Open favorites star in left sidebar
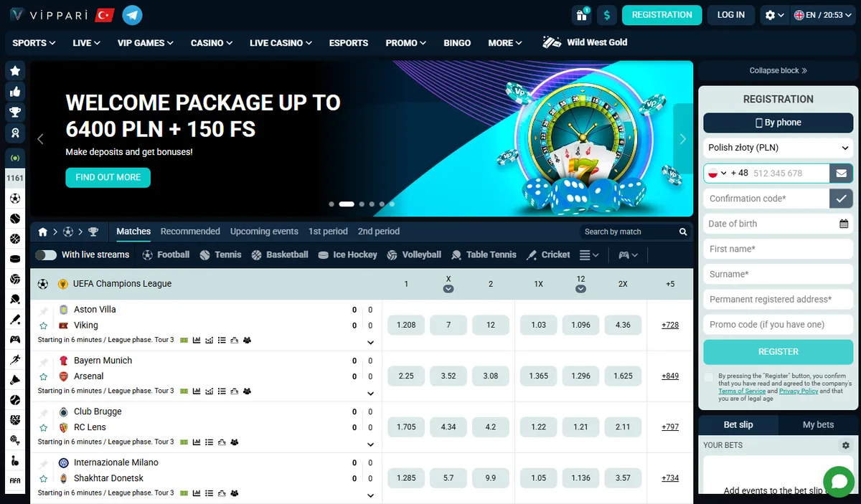861x504 pixels. tap(15, 70)
